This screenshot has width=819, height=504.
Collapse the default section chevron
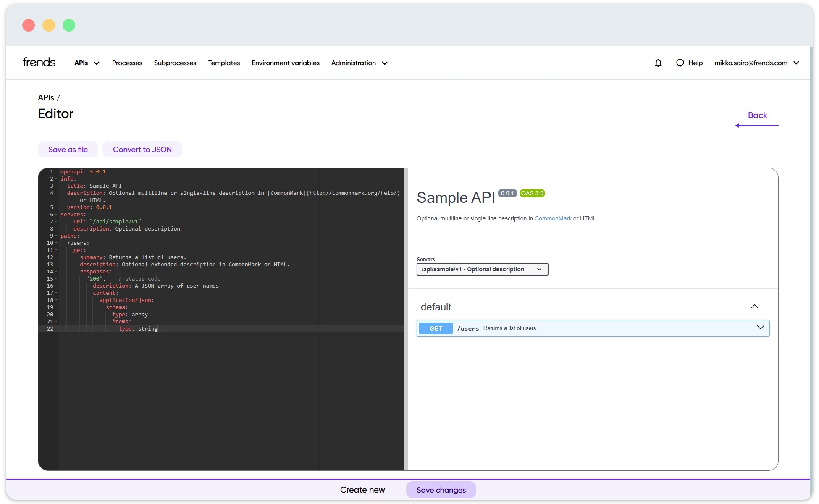755,307
